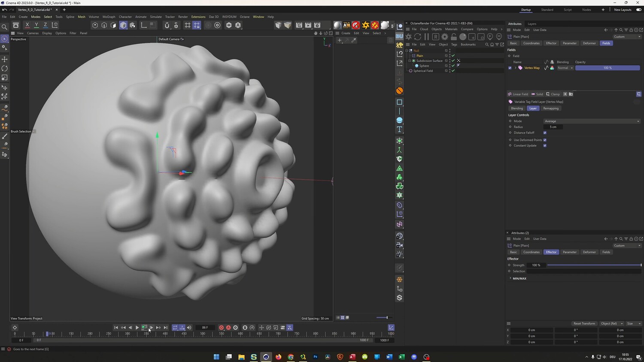Toggle Use Deformed Points checkbox
Screen dimensions: 644x362
click(x=545, y=140)
